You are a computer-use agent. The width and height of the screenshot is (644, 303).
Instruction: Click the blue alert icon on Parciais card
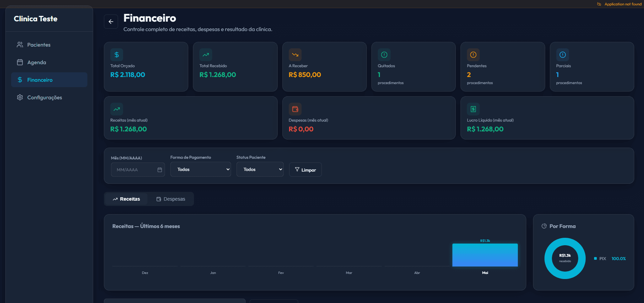click(x=563, y=55)
